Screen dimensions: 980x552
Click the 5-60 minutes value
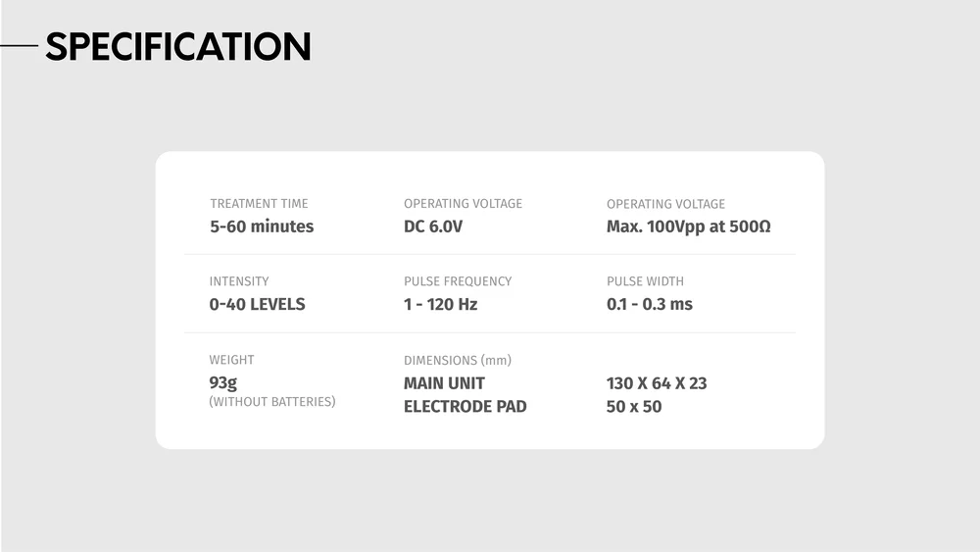[262, 226]
